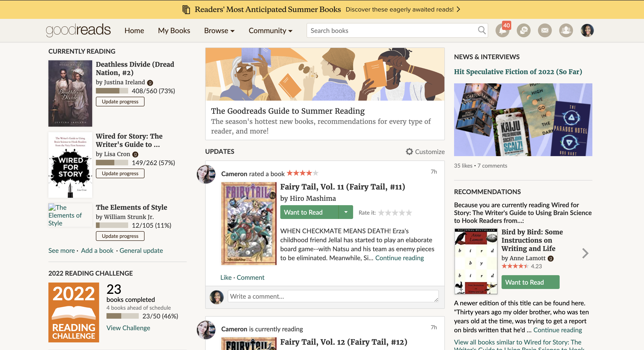Update progress for Wired for Story

[120, 174]
